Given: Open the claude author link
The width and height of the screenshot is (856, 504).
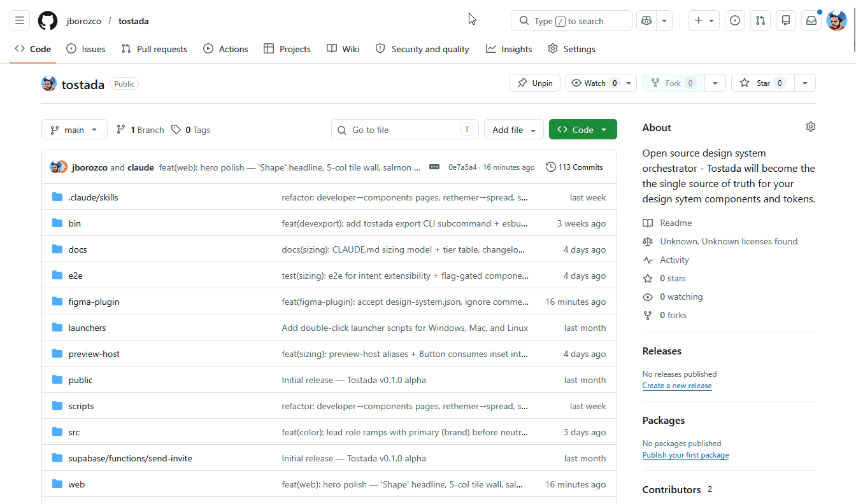Looking at the screenshot, I should tap(141, 167).
